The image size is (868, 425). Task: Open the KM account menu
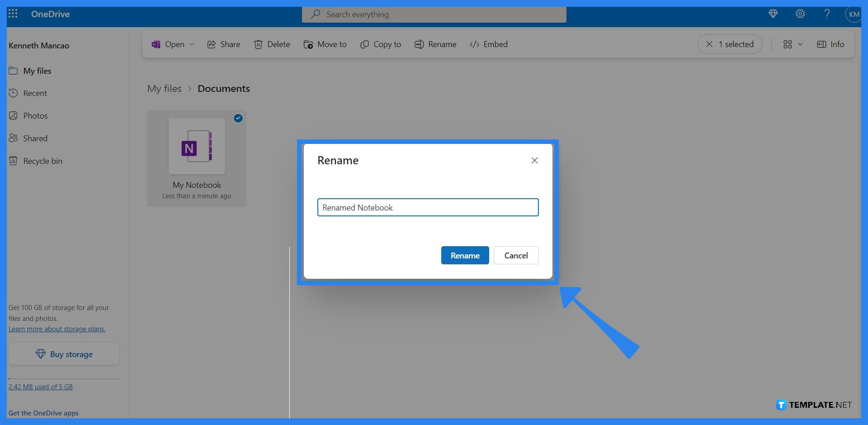(854, 14)
